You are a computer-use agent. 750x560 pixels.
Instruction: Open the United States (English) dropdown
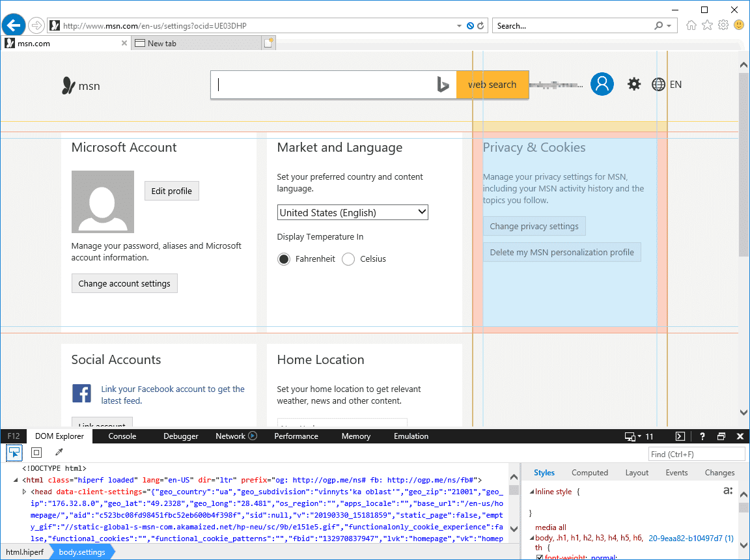352,212
